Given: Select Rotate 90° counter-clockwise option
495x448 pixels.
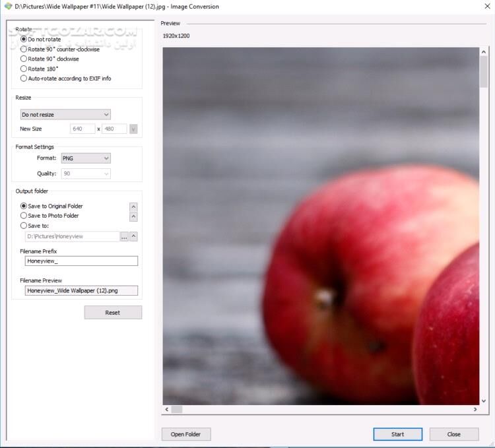Looking at the screenshot, I should tap(24, 49).
